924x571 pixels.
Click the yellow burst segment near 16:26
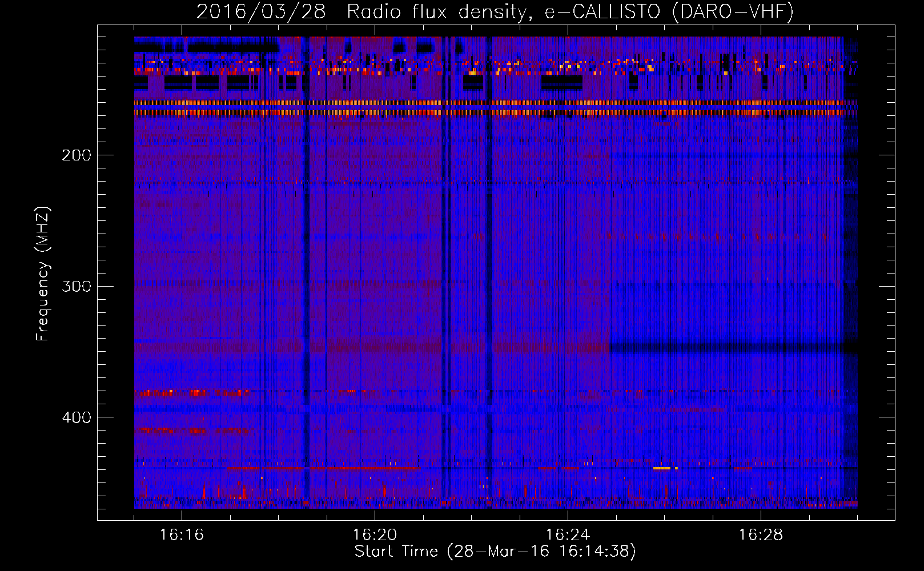tap(662, 468)
